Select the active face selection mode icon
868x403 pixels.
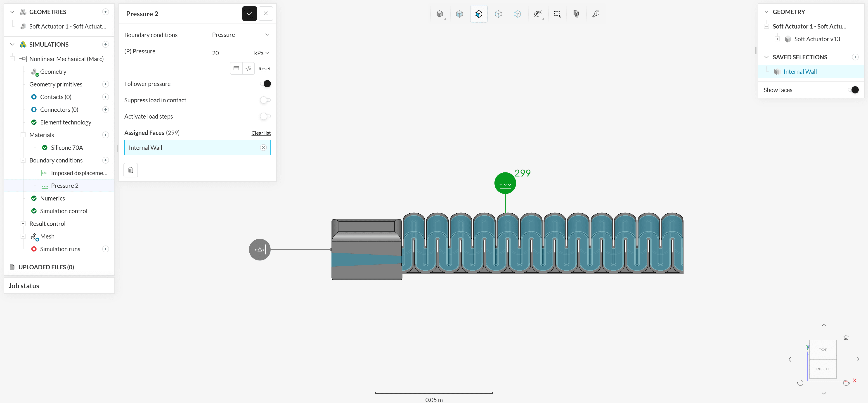[x=479, y=14]
